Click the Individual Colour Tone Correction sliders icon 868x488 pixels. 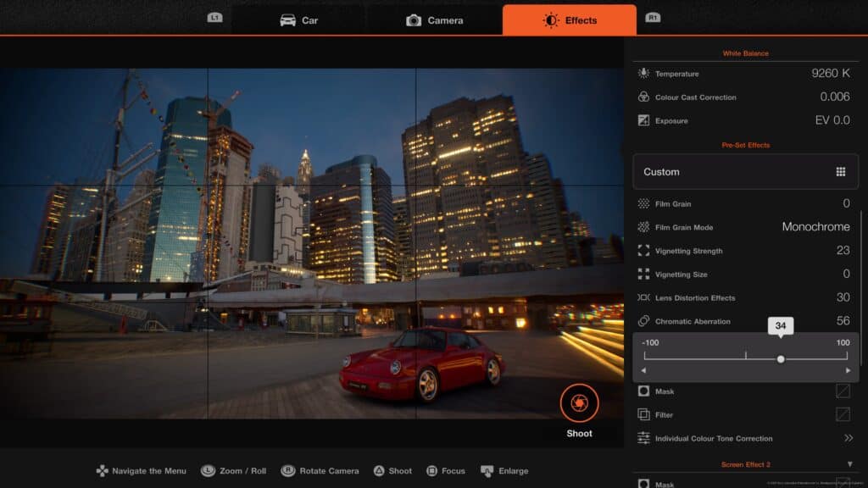(x=642, y=438)
